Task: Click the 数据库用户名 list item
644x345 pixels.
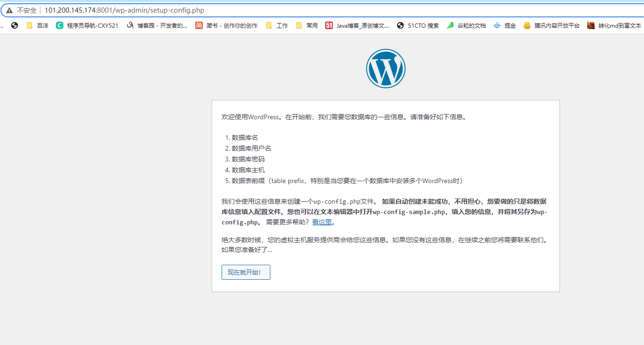Action: [x=251, y=148]
